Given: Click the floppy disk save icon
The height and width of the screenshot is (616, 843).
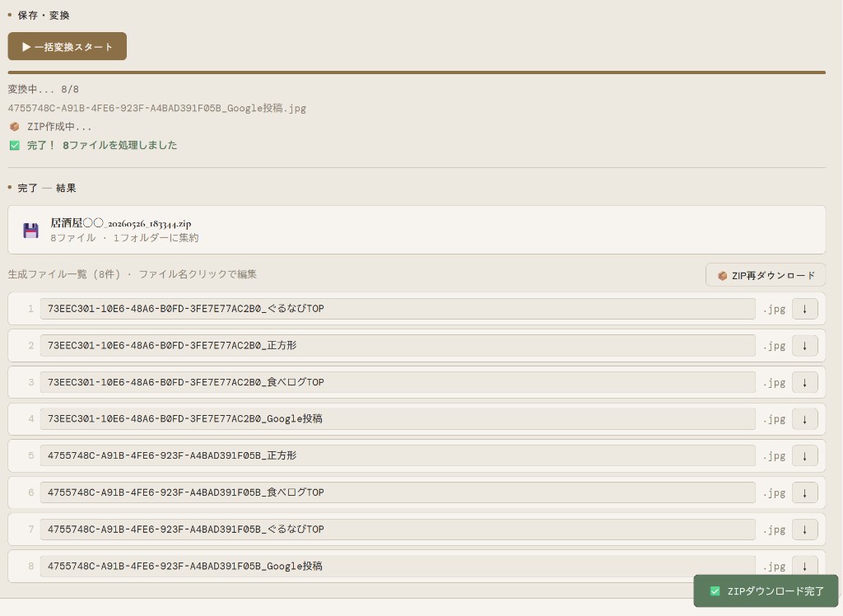Looking at the screenshot, I should coord(30,231).
